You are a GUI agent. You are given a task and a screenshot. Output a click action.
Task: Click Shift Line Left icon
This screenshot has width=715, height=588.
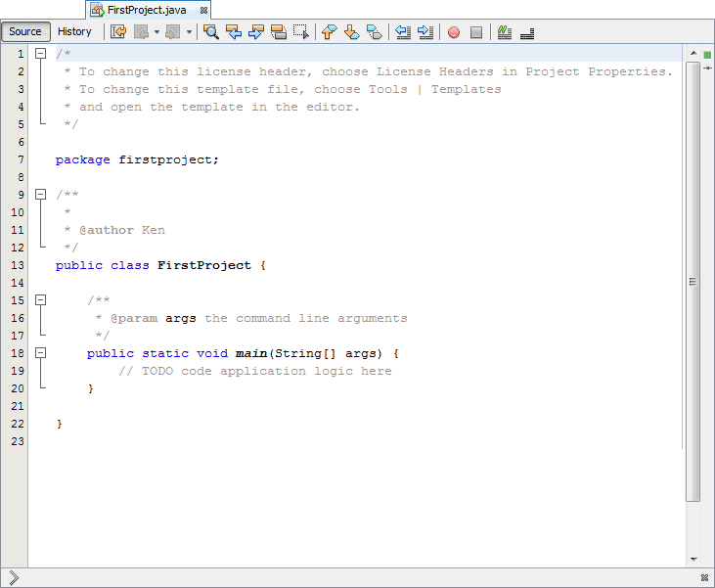click(403, 32)
